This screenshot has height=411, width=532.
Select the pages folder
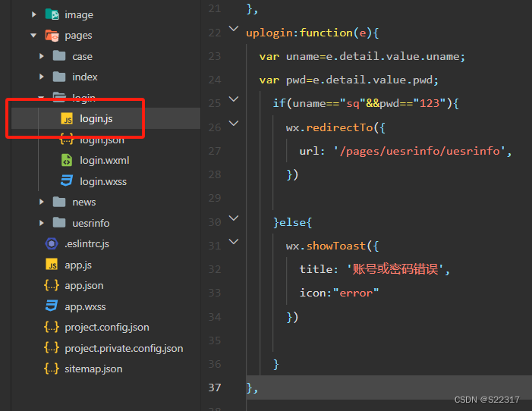click(x=78, y=36)
